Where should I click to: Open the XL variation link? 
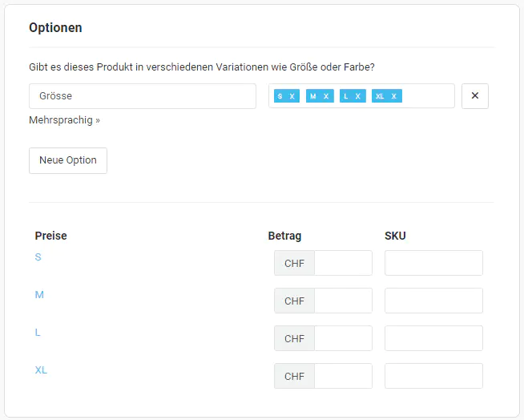point(41,370)
